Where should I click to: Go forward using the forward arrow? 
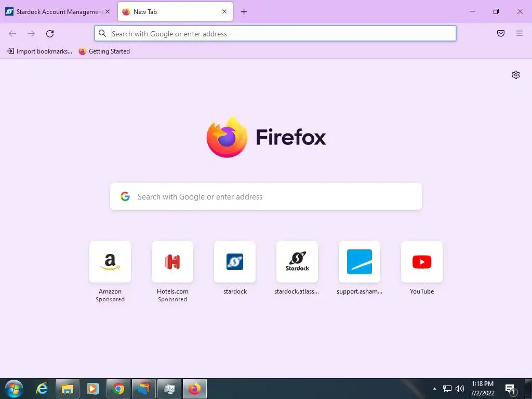(31, 34)
